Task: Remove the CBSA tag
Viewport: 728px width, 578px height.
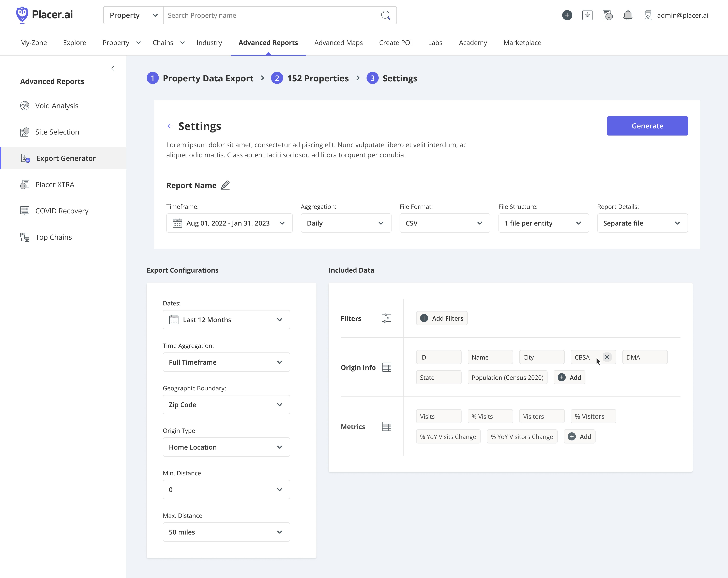Action: pos(607,357)
